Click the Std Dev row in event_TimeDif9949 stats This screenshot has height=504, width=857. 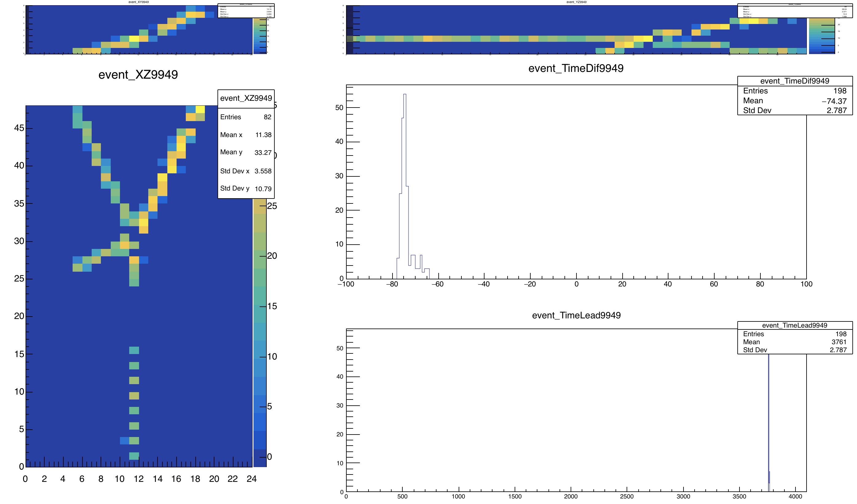pos(795,110)
